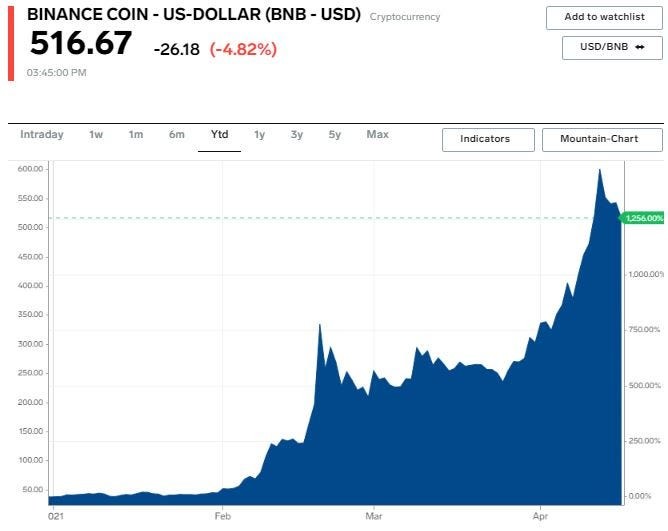Open the Indicators dropdown
This screenshot has width=668, height=531.
tap(485, 139)
